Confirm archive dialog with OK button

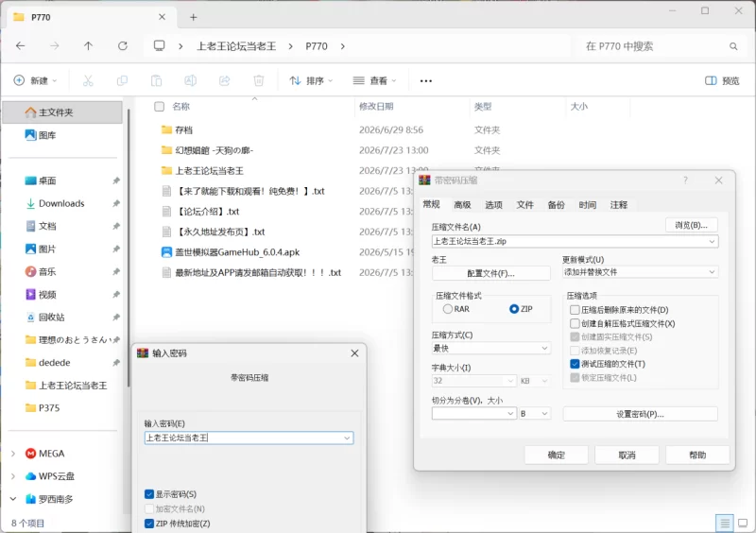click(x=556, y=455)
